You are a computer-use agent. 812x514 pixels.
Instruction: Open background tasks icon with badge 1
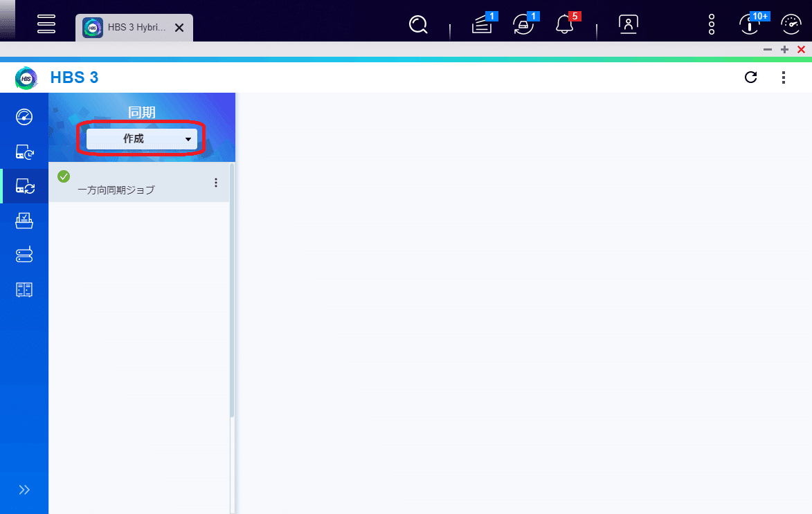[x=483, y=24]
